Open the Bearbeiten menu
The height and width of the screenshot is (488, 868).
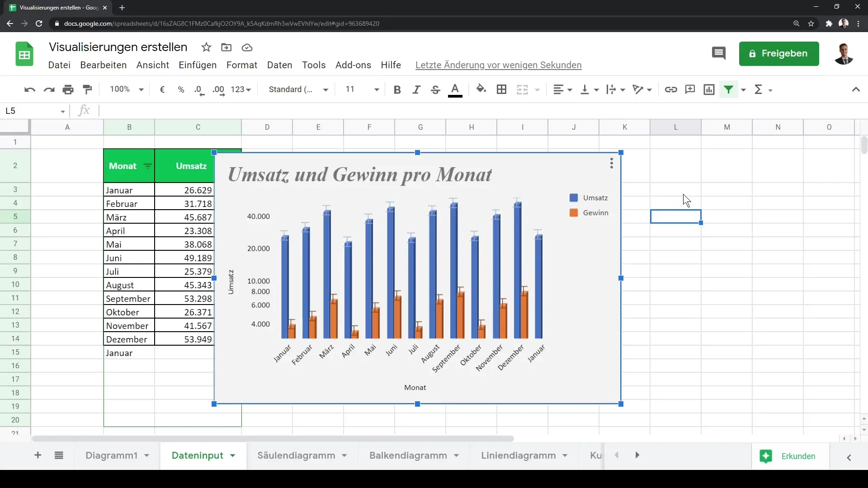(104, 65)
